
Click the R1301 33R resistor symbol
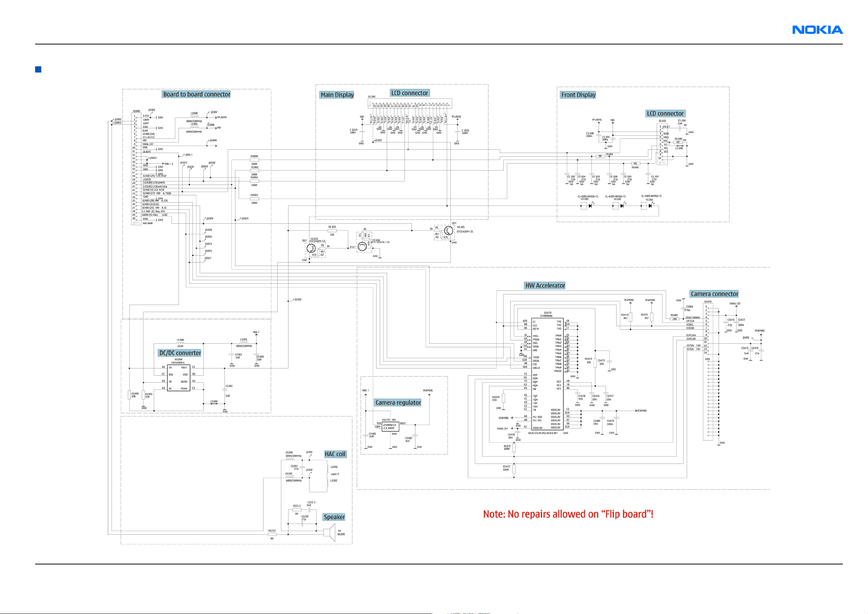143,395
